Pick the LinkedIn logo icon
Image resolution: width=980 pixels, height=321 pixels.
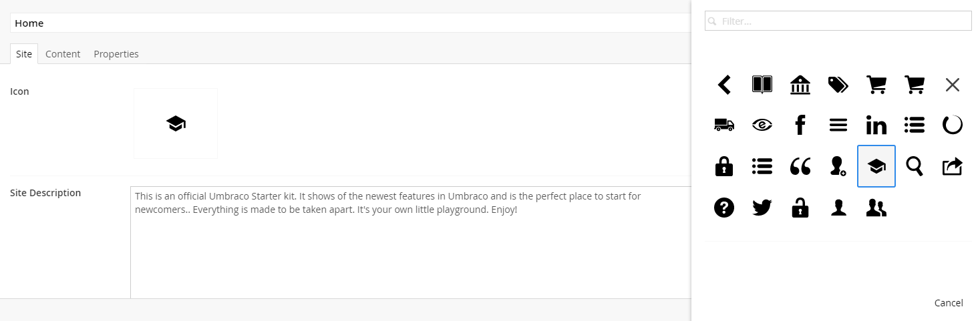coord(876,124)
